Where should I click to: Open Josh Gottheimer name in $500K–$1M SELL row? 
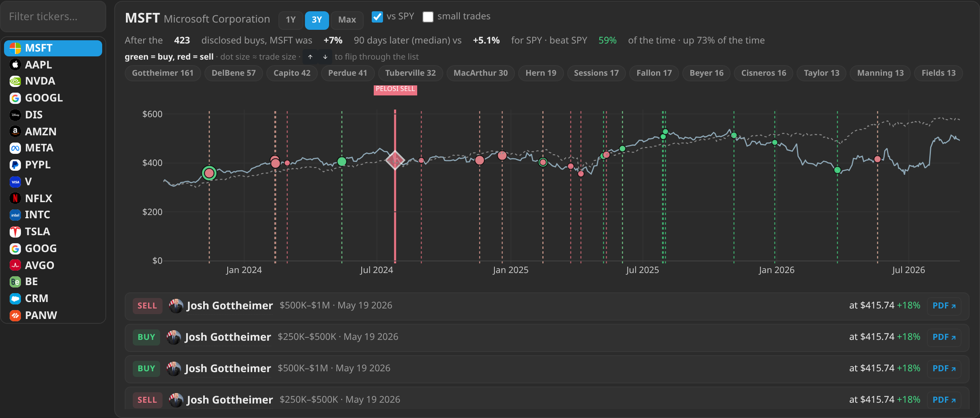click(230, 306)
